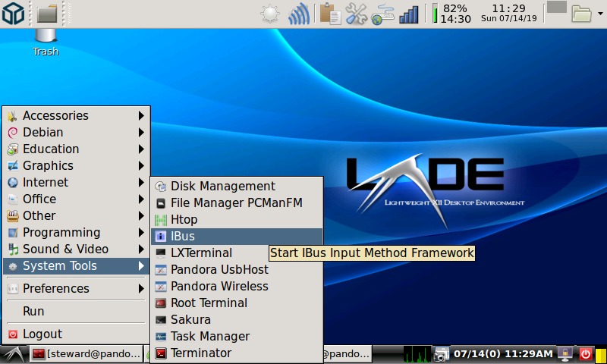Viewport: 607px width, 364px height.
Task: Click the blue wireless signal waves icon
Action: (x=299, y=14)
